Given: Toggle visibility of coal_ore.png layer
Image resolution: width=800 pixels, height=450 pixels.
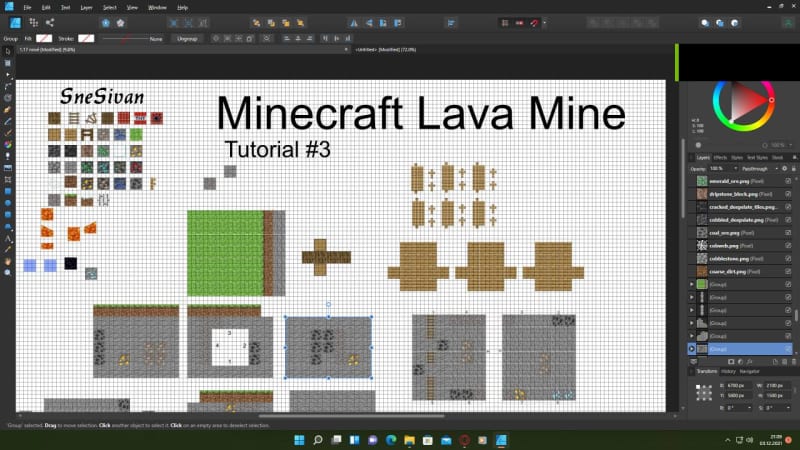Looking at the screenshot, I should [788, 233].
